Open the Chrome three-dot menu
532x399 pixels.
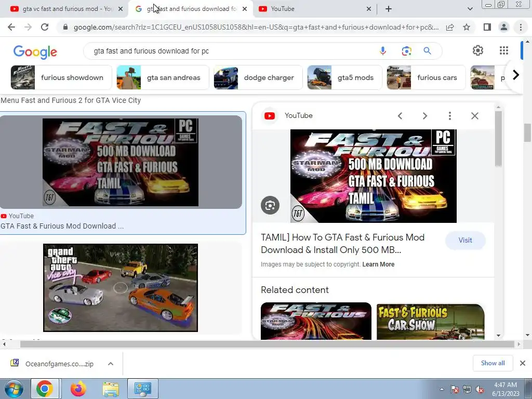point(521,27)
